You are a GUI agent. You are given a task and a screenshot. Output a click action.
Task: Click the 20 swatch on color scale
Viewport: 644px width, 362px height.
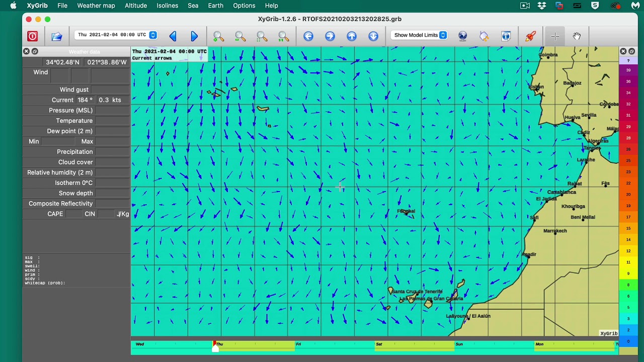628,195
